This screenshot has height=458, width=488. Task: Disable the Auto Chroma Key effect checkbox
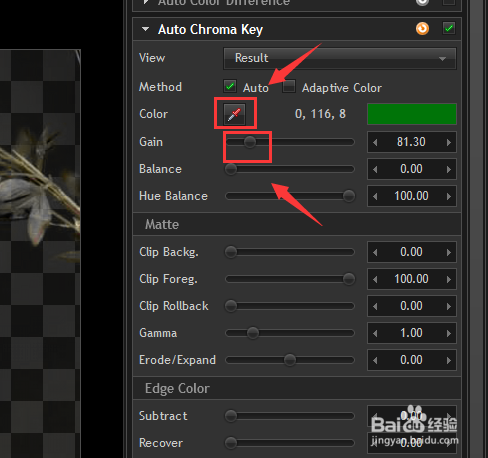click(x=449, y=28)
